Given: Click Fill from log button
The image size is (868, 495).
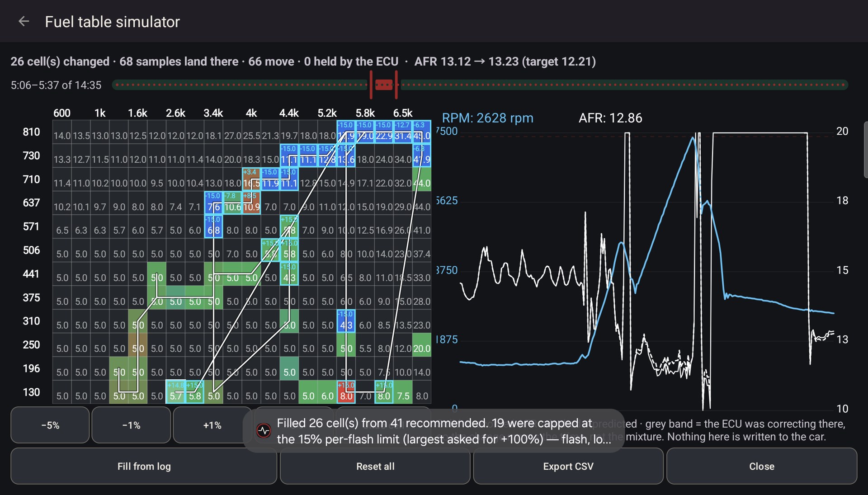Looking at the screenshot, I should tap(144, 466).
